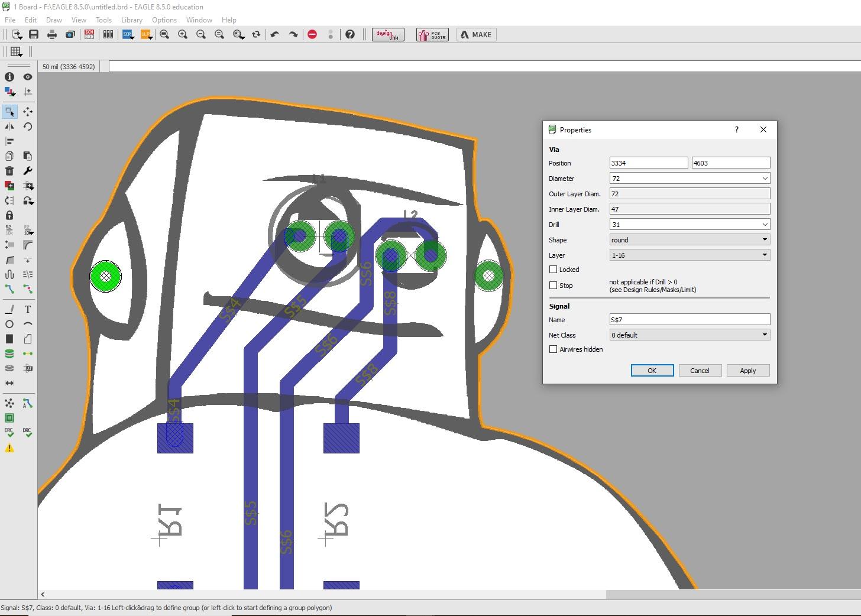Open the Errors warning triangle tool

click(x=9, y=448)
